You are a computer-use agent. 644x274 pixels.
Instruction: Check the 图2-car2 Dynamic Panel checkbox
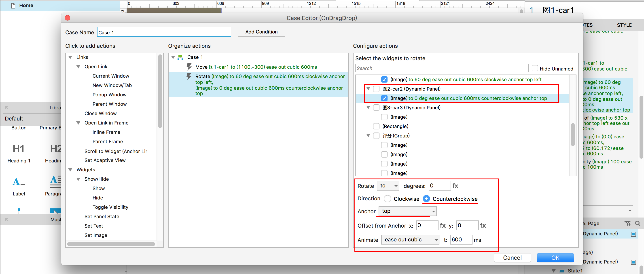[x=376, y=89]
